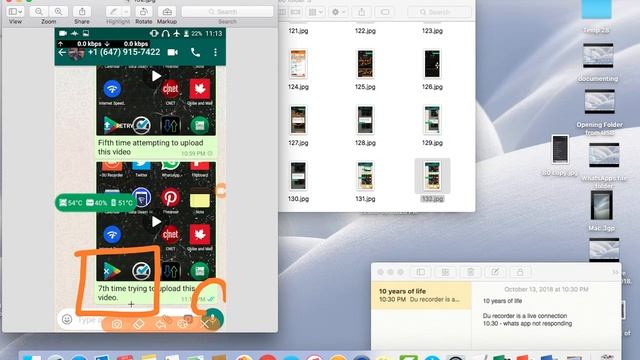The height and width of the screenshot is (360, 640).
Task: Click the play button on lower video
Action: coord(156,222)
